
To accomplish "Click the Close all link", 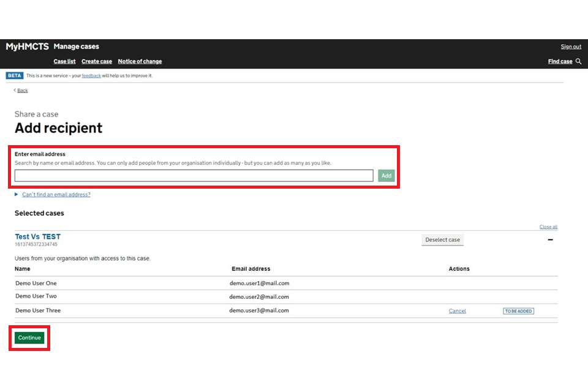I will click(548, 227).
